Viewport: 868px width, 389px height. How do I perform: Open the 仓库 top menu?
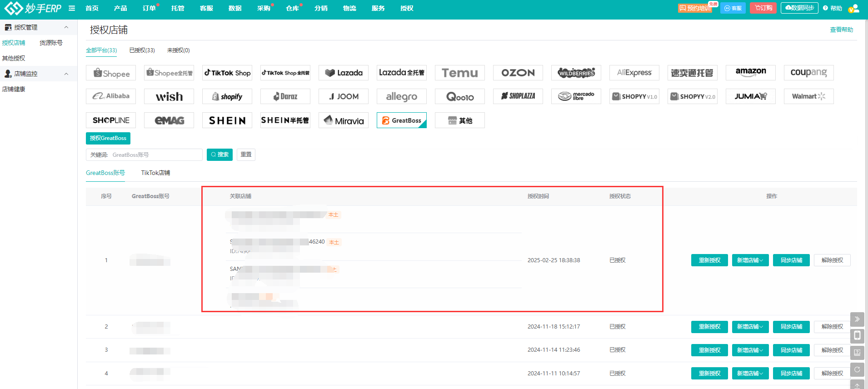pyautogui.click(x=292, y=8)
